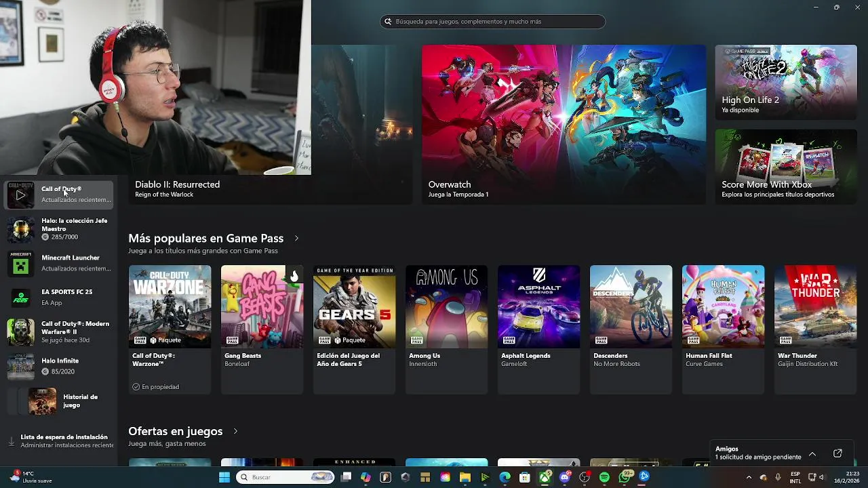Play Call of Duty from the sidebar thumbnail
Screen dimensions: 868x488
click(x=20, y=195)
